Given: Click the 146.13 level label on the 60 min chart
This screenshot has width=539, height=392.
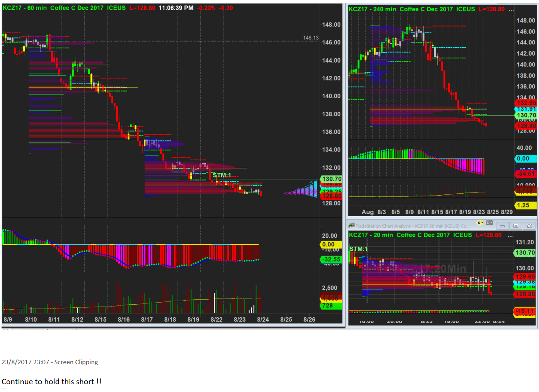Looking at the screenshot, I should 311,38.
